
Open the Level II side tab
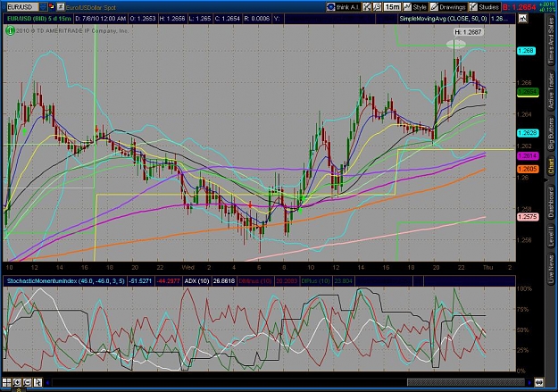click(551, 236)
